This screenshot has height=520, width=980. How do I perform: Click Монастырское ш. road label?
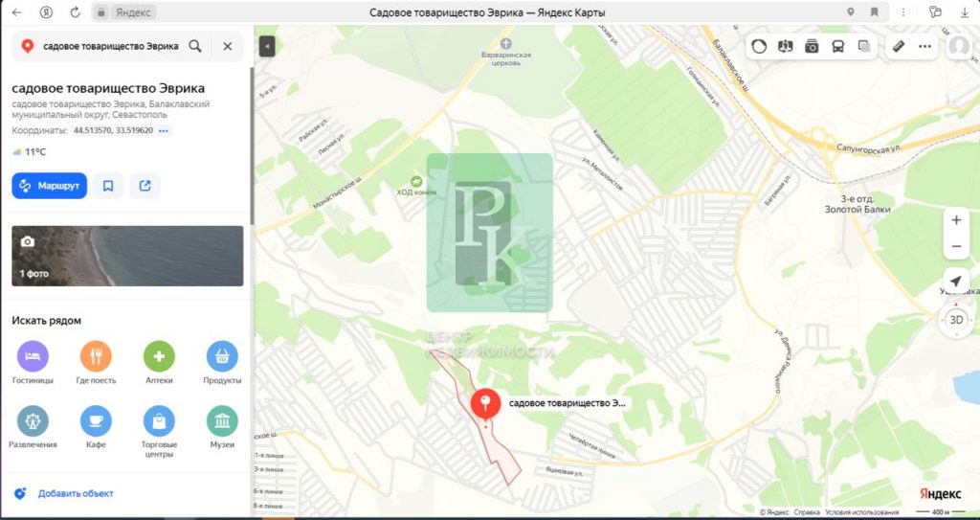(338, 192)
